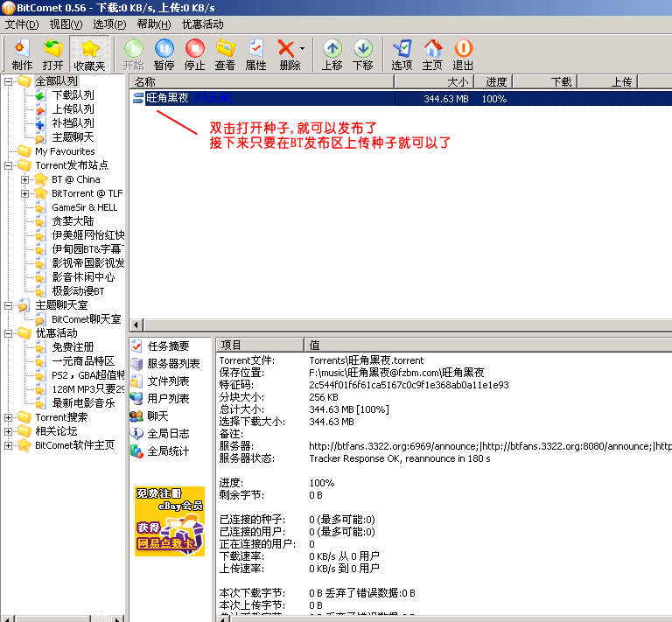672x622 pixels.
Task: Open the 影音休闲中心 site entry
Action: [x=84, y=277]
